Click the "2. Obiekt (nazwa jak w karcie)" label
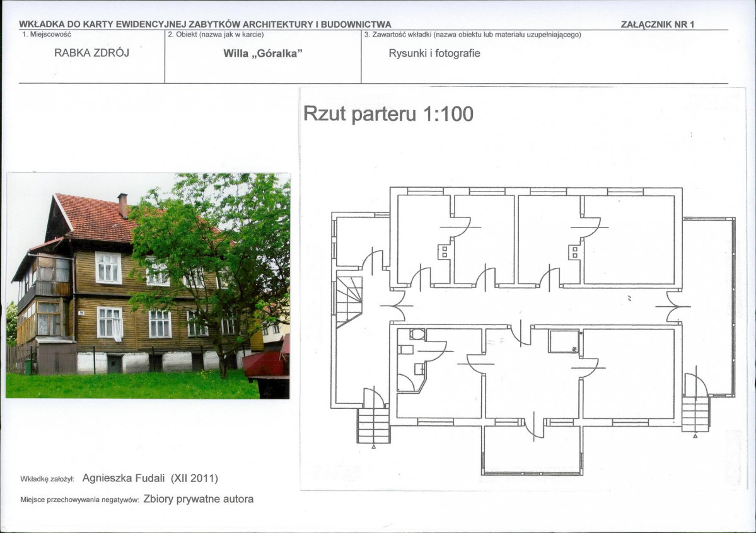Image resolution: width=756 pixels, height=533 pixels. point(216,35)
